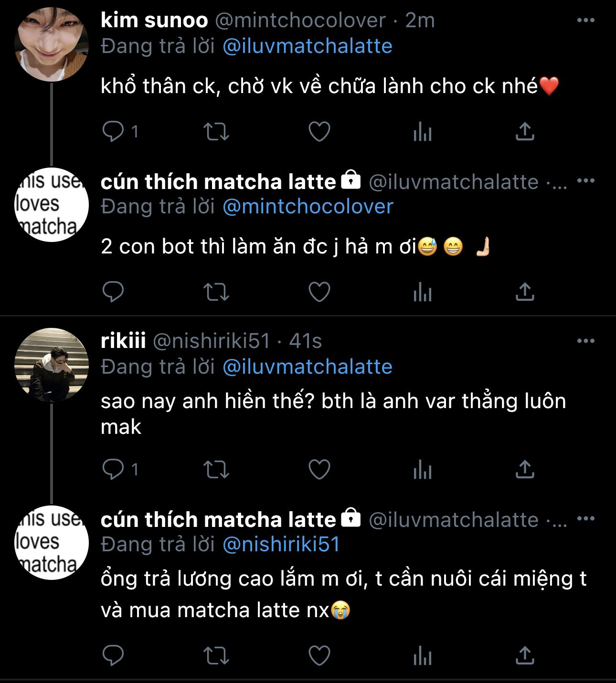Open more options on rikiii's tweet
616x683 pixels.
click(x=586, y=341)
